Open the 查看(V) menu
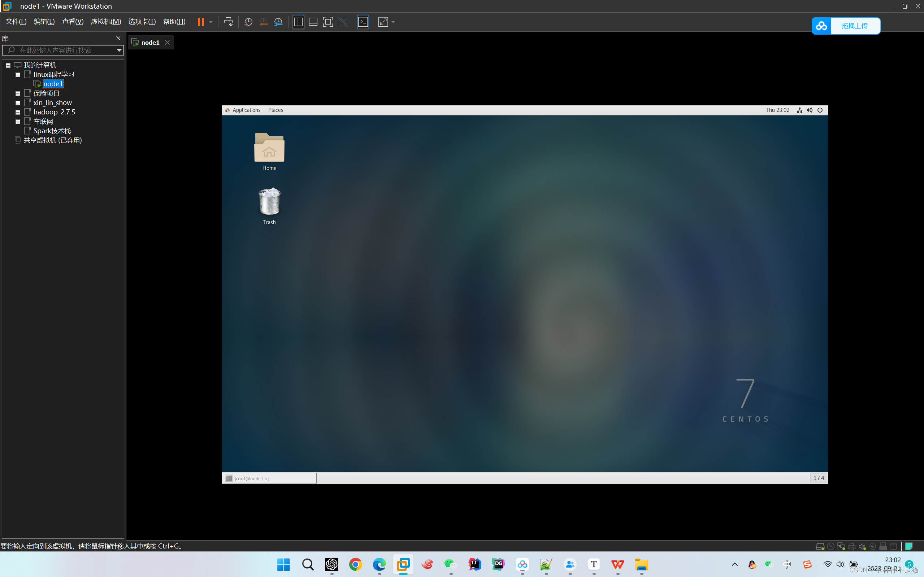 coord(73,21)
